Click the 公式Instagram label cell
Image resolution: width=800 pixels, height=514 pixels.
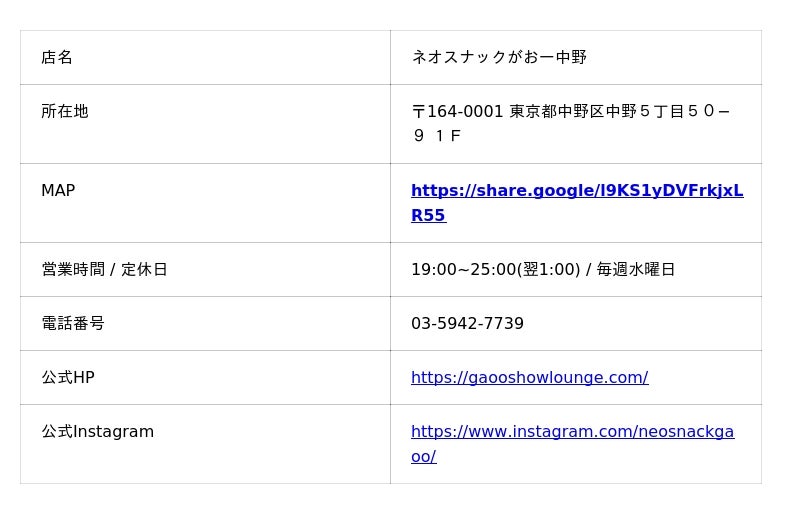(x=205, y=444)
